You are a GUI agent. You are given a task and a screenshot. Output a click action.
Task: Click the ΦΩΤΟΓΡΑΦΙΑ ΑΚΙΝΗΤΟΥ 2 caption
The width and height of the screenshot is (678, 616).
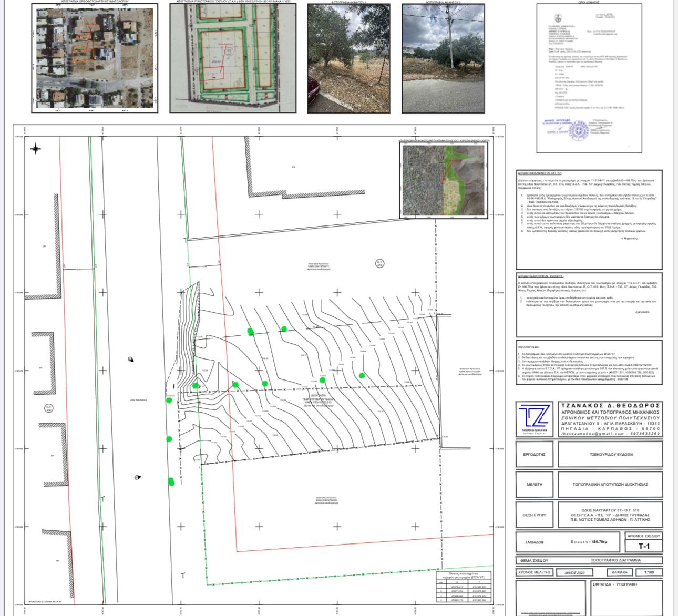tap(443, 2)
